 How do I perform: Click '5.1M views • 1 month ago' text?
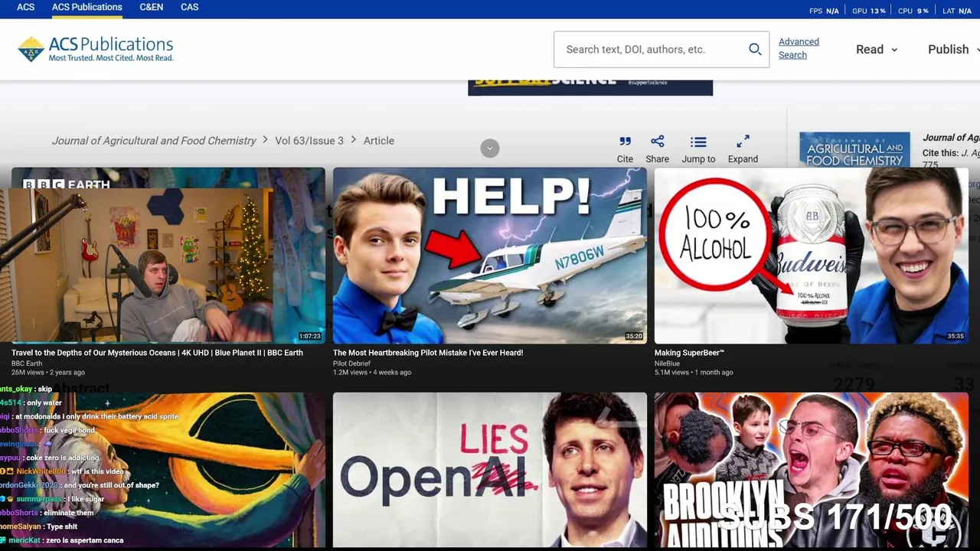point(694,373)
